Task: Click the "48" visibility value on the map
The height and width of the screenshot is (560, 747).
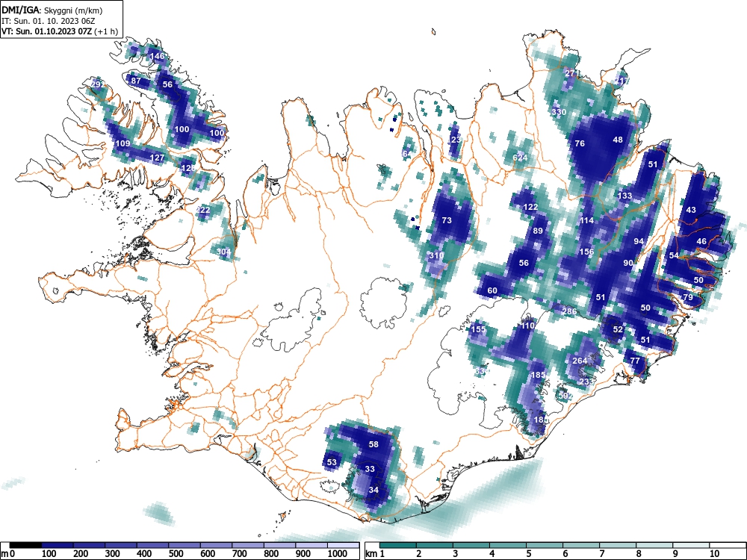Action: click(618, 140)
